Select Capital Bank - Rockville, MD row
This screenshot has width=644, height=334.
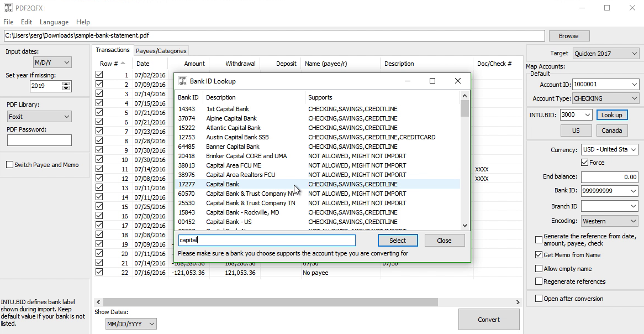point(318,212)
